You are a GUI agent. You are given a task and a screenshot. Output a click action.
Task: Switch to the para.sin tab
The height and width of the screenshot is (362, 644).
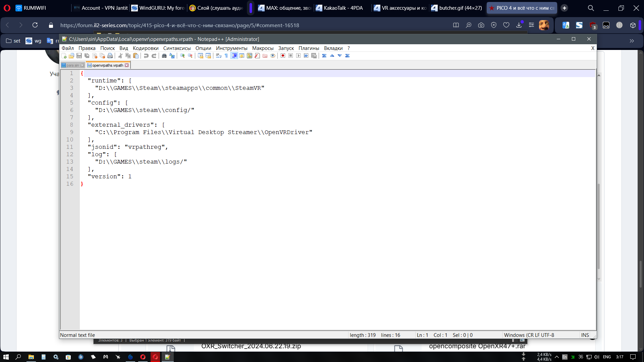(72, 65)
